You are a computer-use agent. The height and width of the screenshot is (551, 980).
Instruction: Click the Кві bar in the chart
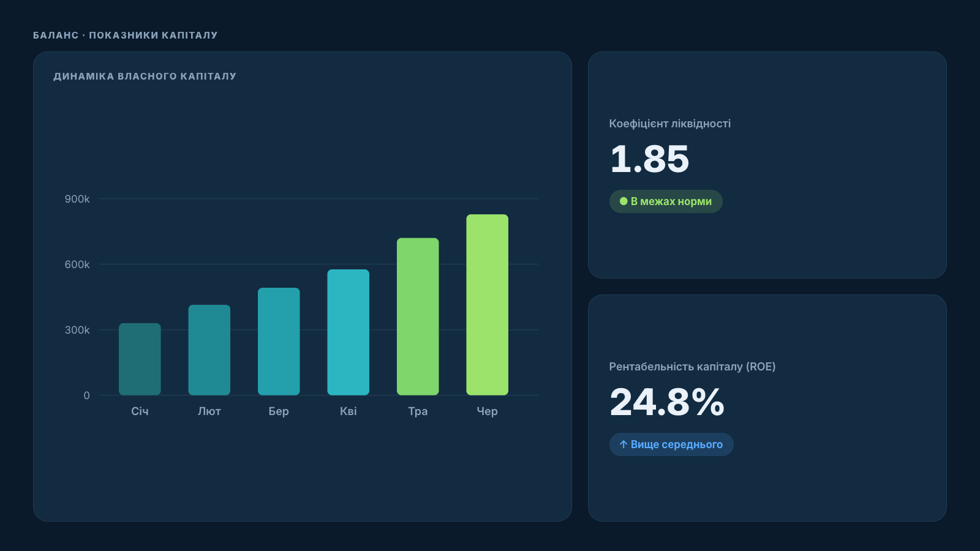[x=349, y=332]
